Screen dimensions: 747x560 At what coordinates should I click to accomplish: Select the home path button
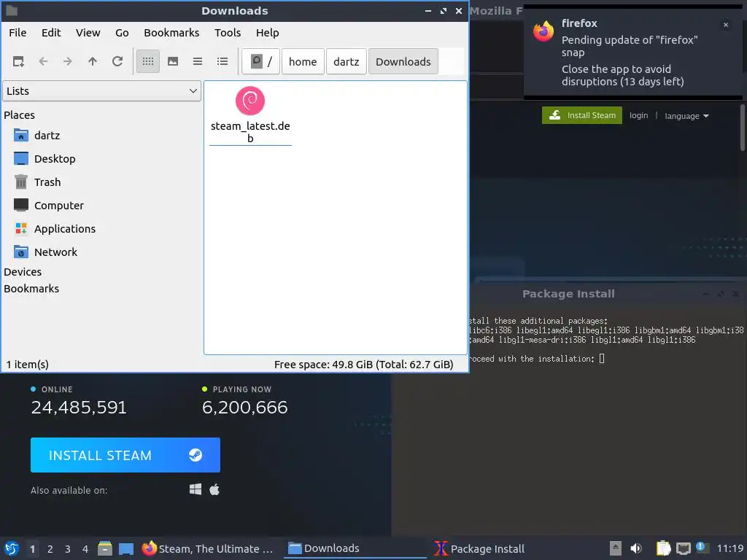point(303,61)
